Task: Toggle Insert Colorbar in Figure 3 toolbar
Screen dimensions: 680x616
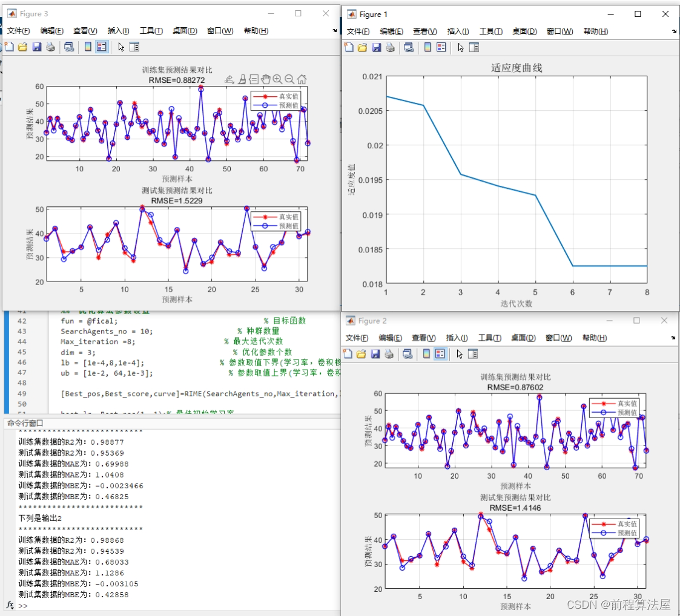Action: coord(88,47)
